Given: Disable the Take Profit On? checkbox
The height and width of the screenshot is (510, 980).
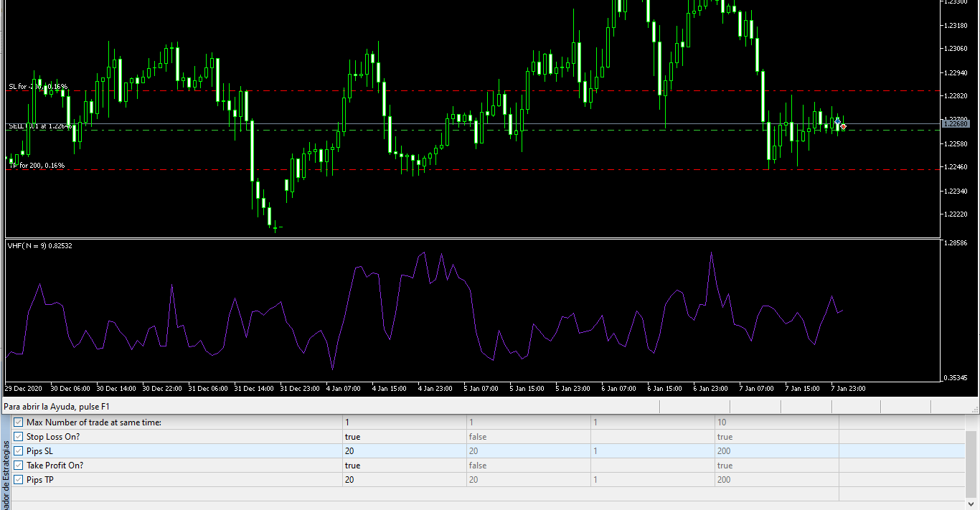Looking at the screenshot, I should click(x=19, y=466).
